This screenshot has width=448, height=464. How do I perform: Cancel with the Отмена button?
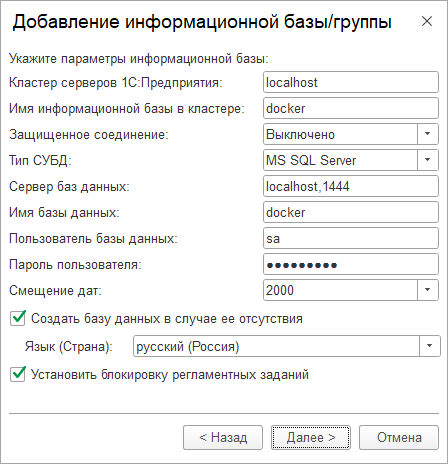(x=399, y=437)
